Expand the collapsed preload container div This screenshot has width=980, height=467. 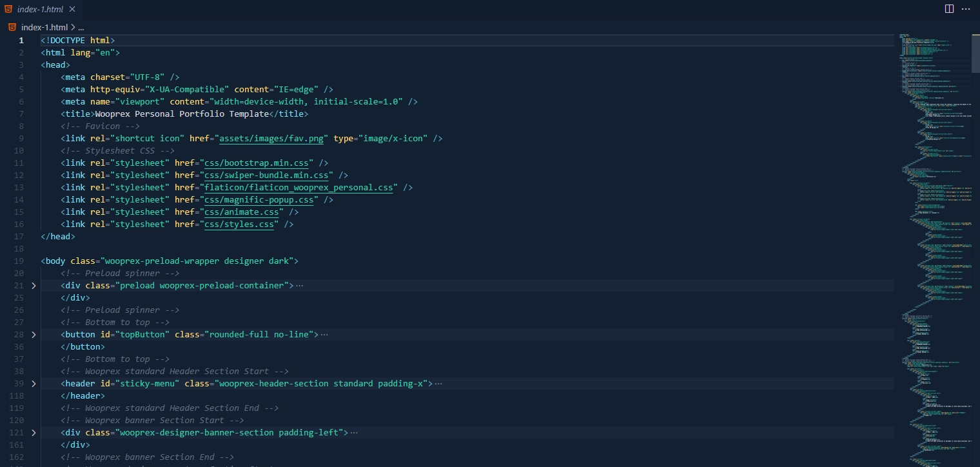pos(34,285)
